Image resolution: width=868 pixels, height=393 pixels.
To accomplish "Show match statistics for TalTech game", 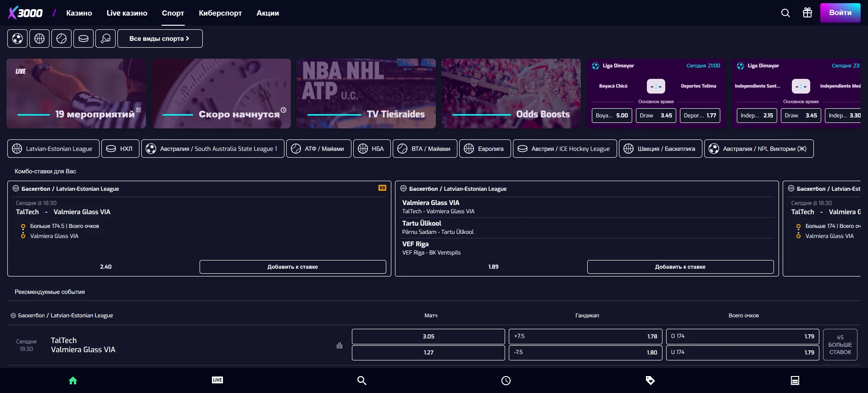I will pos(339,345).
